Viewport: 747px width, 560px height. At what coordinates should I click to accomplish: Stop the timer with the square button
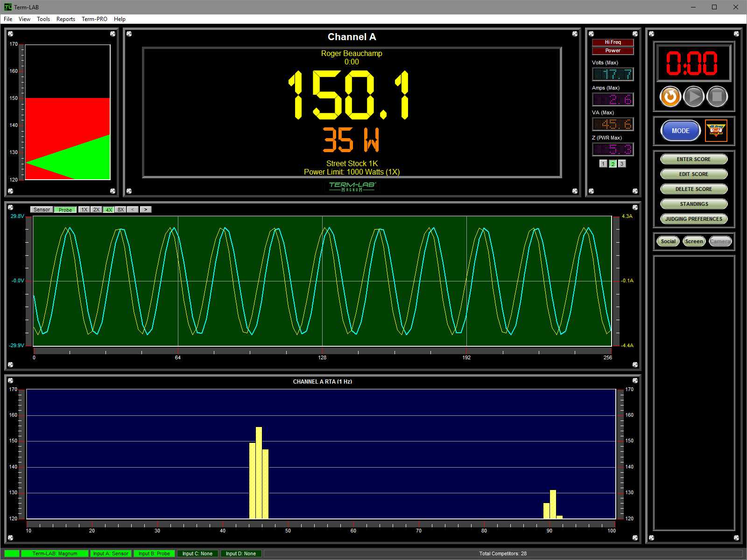point(717,97)
